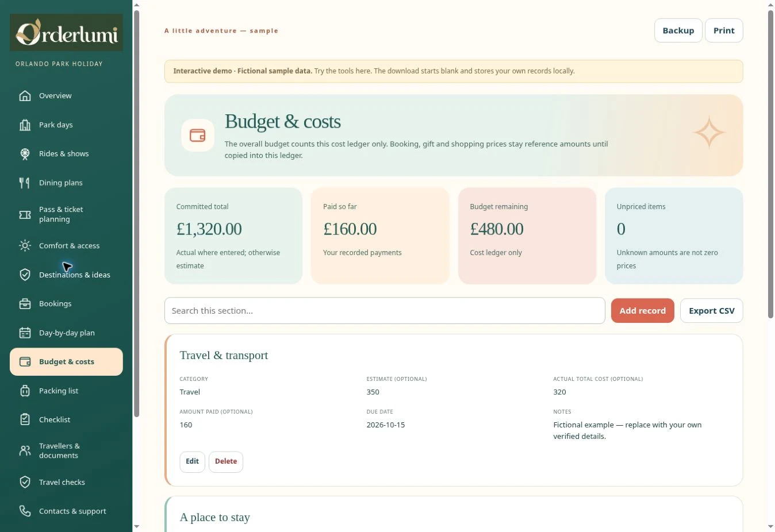Click the main page vertical scrollbar
Viewport: 775px width, 532px height.
pyautogui.click(x=770, y=164)
